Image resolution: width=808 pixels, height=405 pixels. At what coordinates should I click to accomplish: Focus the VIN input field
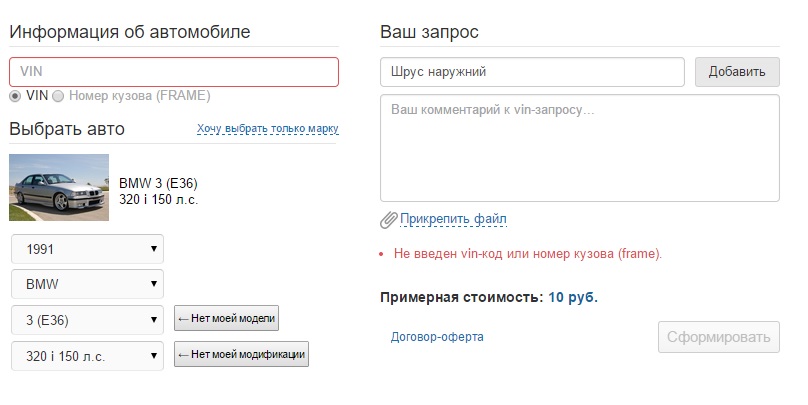tap(174, 72)
